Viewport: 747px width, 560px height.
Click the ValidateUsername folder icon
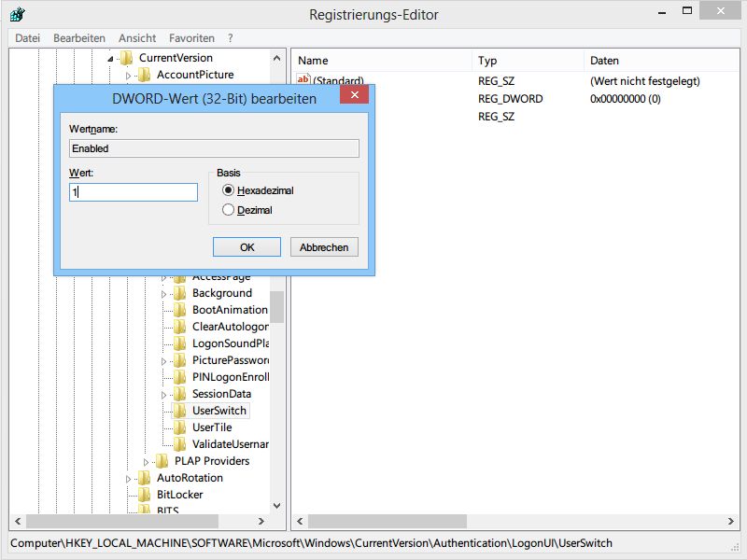point(180,444)
